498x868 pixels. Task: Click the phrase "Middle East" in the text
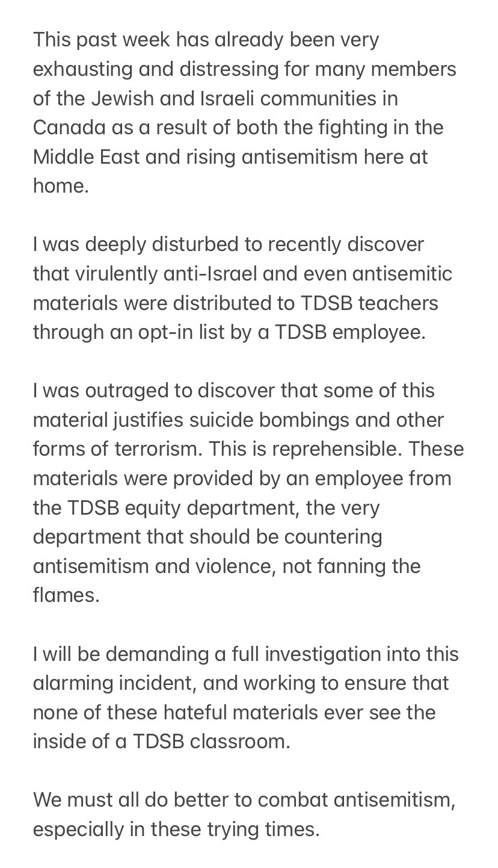[x=85, y=157]
